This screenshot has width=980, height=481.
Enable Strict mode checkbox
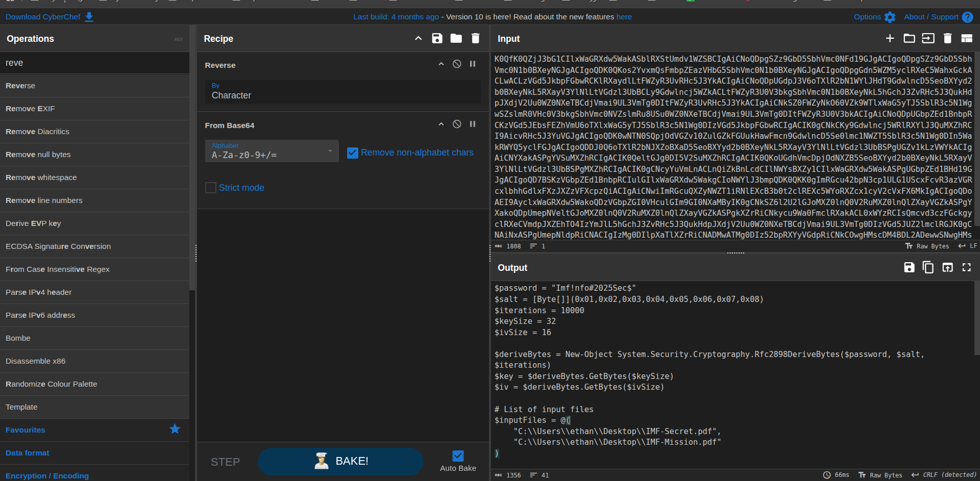click(211, 188)
